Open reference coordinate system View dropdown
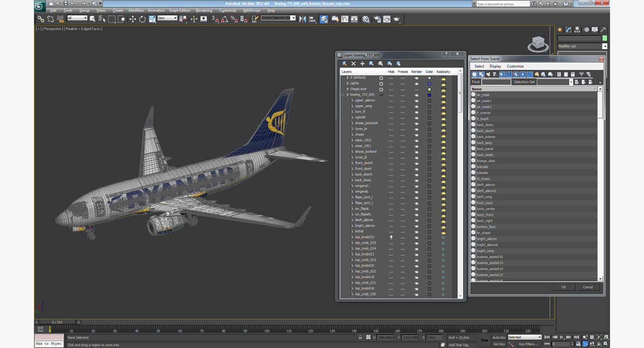Image resolution: width=644 pixels, height=348 pixels. (167, 18)
